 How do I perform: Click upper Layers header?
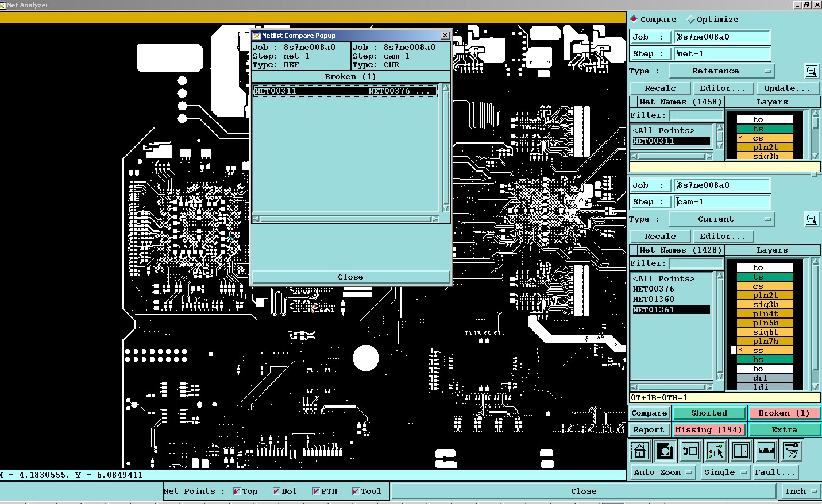tap(772, 102)
